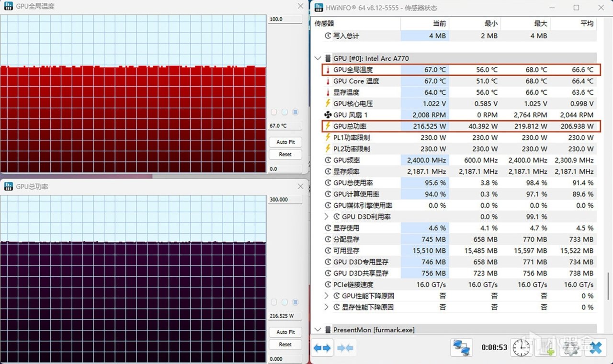Image resolution: width=613 pixels, height=364 pixels.
Task: Click the shrink-columns inward arrows toolbar button
Action: pyautogui.click(x=345, y=348)
